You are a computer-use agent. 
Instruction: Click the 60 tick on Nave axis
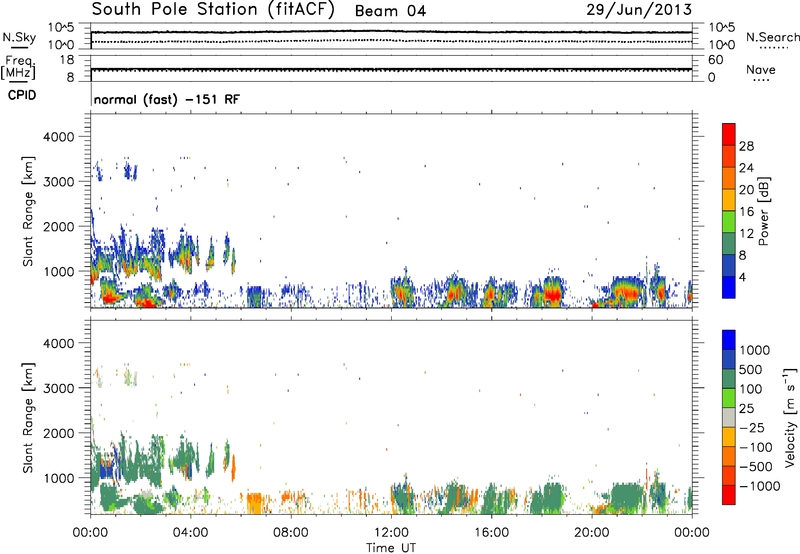click(715, 60)
